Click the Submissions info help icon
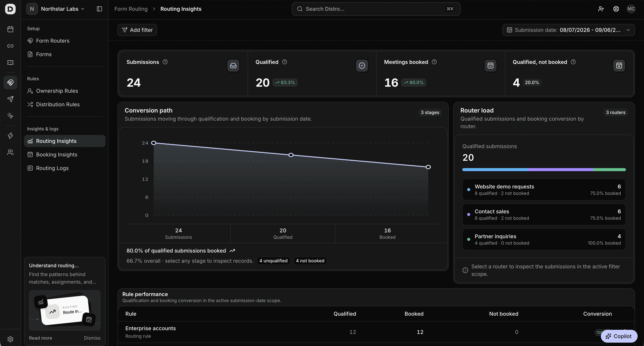Viewport: 644px width, 346px height. (x=165, y=62)
